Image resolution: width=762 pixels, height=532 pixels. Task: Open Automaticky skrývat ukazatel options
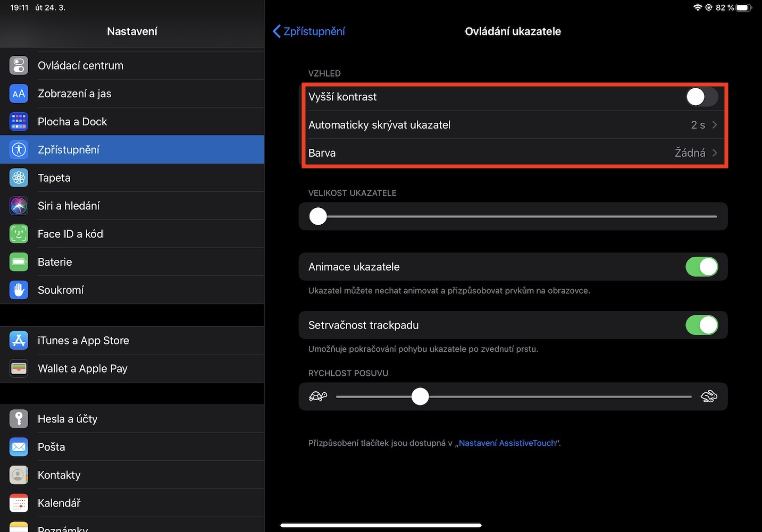(x=513, y=125)
